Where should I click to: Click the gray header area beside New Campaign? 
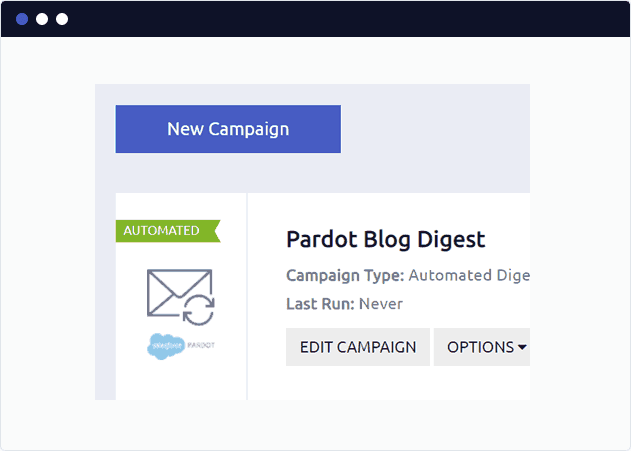(x=435, y=129)
